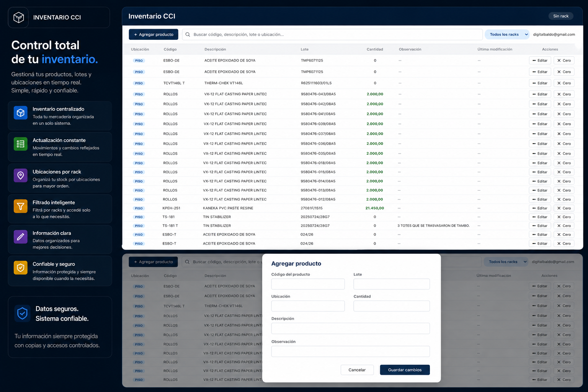588x392 pixels.
Task: Click the lot cell 9580476-039/08A5
Action: tap(318, 124)
